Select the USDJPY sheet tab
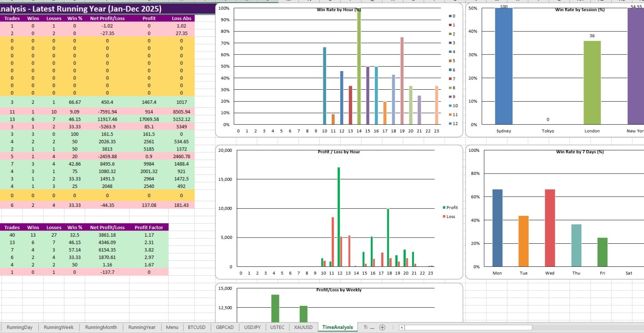644x333 pixels. pyautogui.click(x=253, y=327)
